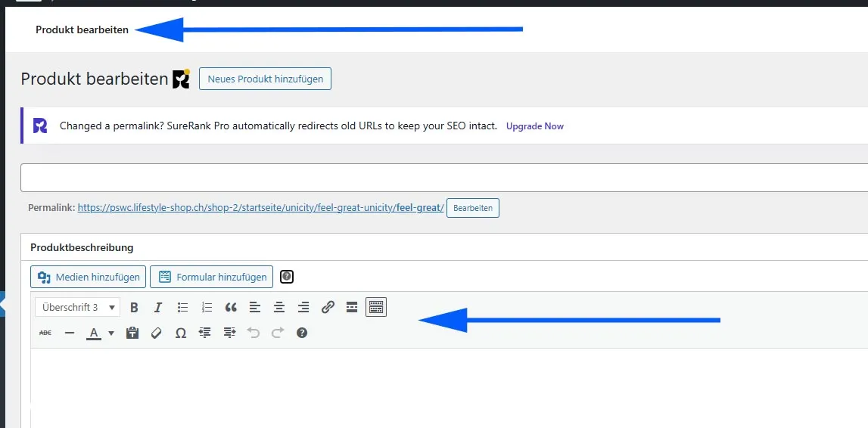Insert or edit a link
868x428 pixels.
point(328,308)
